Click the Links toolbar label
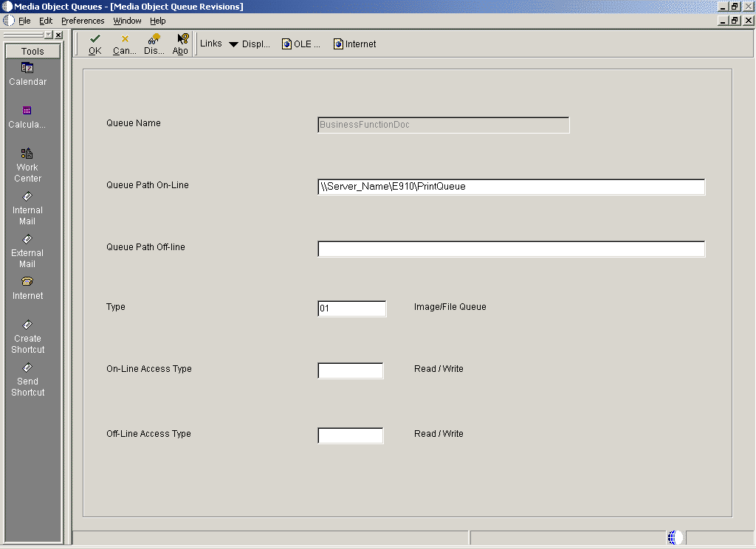The width and height of the screenshot is (756, 549). click(x=210, y=44)
